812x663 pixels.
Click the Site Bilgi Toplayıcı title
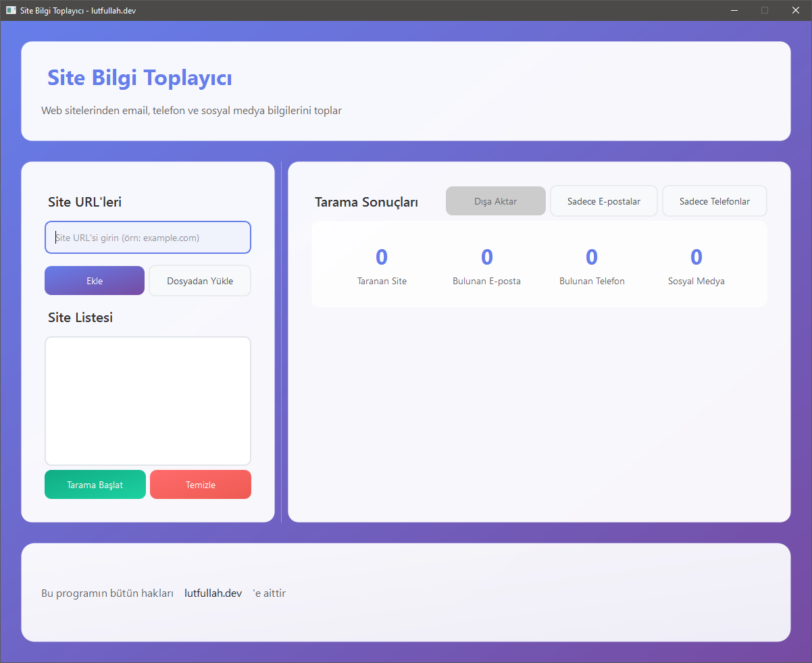(x=138, y=77)
